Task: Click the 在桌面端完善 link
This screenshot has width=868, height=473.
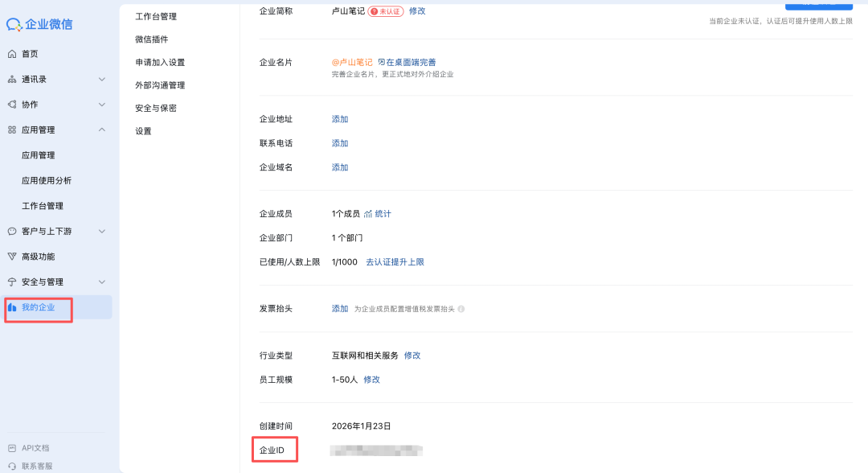Action: pyautogui.click(x=411, y=62)
